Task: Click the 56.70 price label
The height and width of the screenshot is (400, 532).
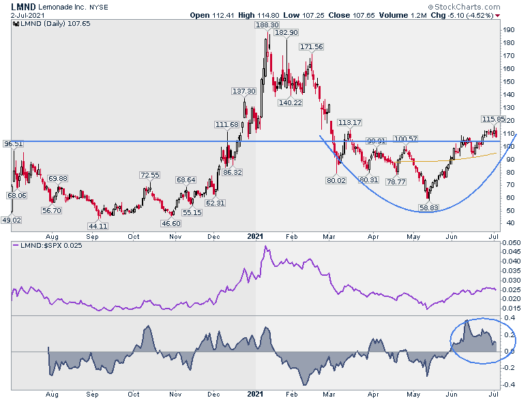Action: pos(52,210)
